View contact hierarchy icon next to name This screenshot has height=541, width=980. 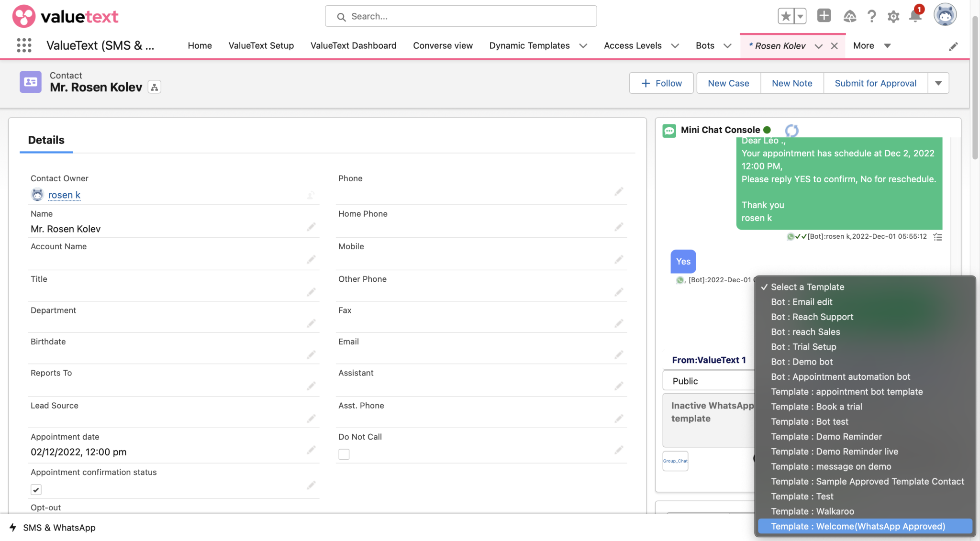[x=154, y=87]
